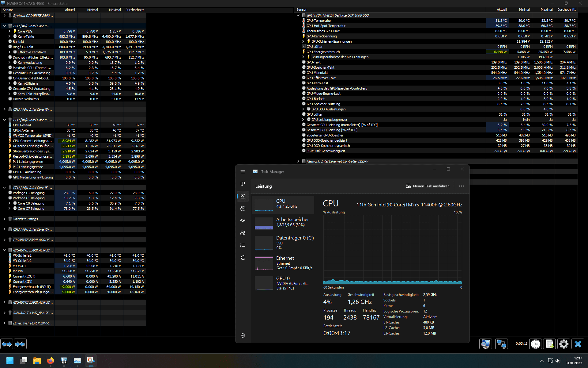Click Task-Manager icon in taskbar
The width and height of the screenshot is (588, 368).
(77, 361)
